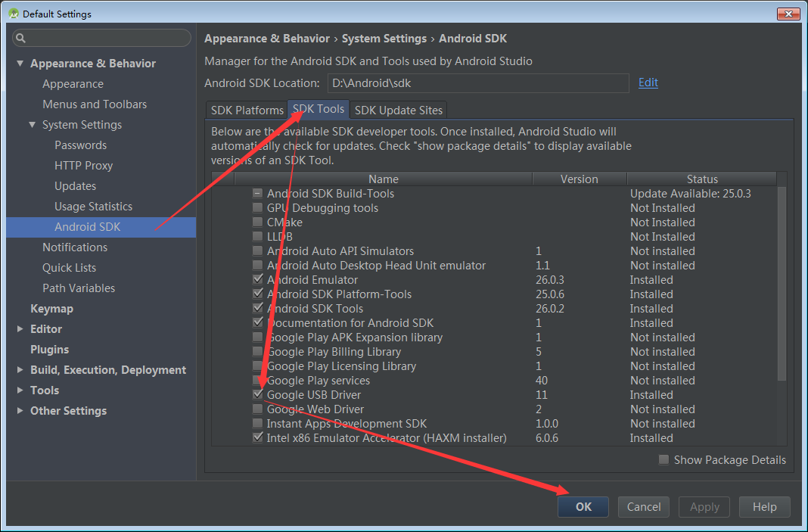Collapse System Settings tree node
The image size is (808, 532).
33,125
